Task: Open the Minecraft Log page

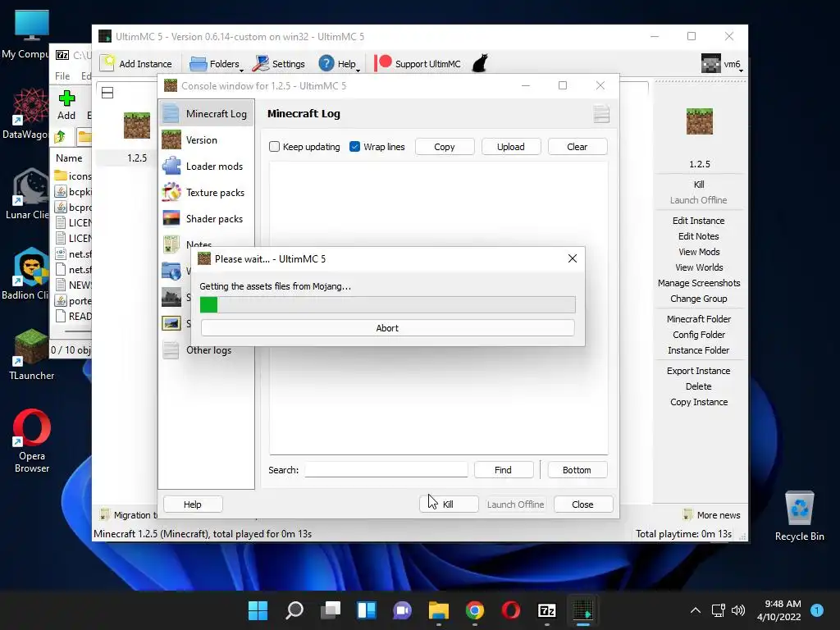Action: pos(206,113)
